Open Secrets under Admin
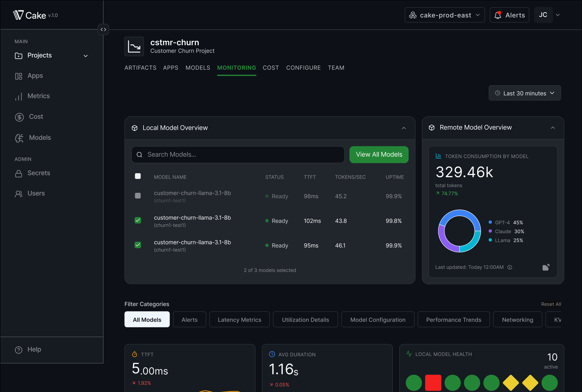582x392 pixels. point(39,173)
